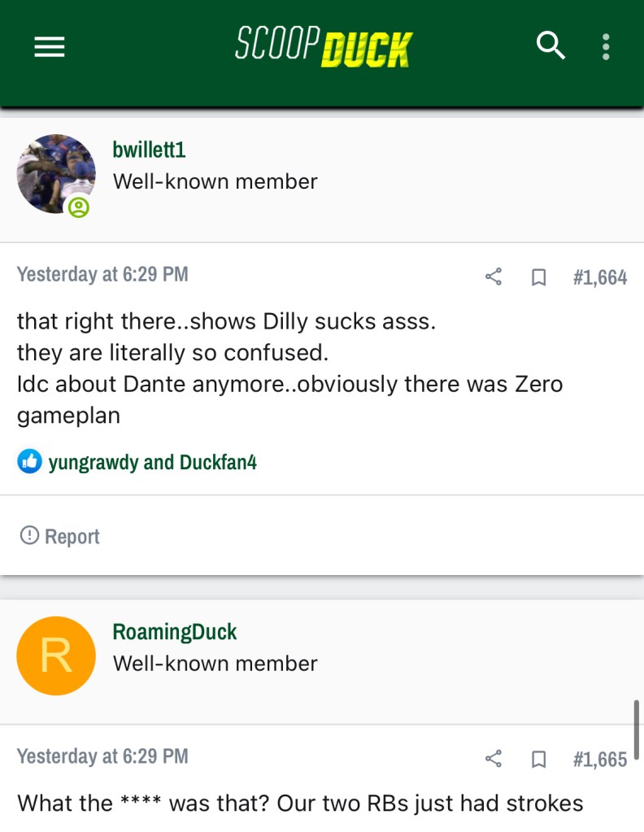View who liked: yungrawdy and Duckfan4
The width and height of the screenshot is (644, 832).
[x=152, y=463]
